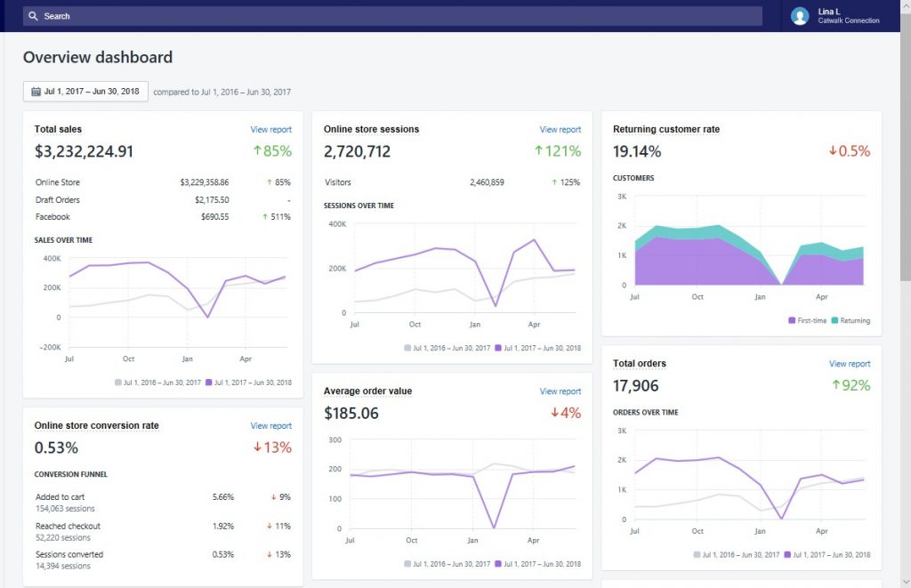The height and width of the screenshot is (588, 911).
Task: Open View report for Total orders
Action: click(849, 364)
